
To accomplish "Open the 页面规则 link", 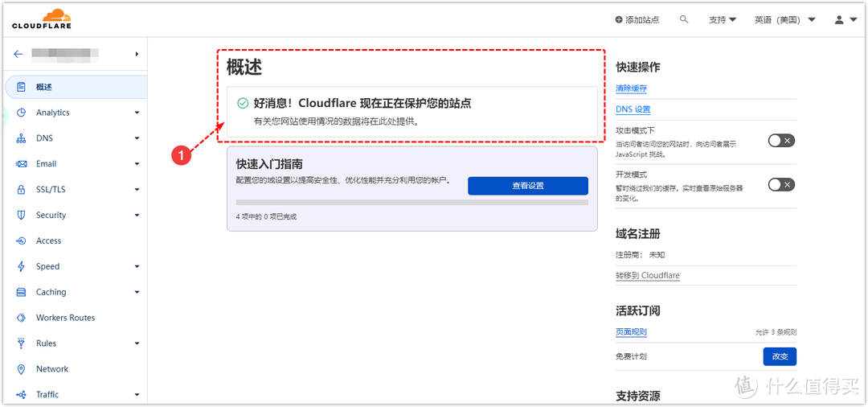I will pyautogui.click(x=632, y=332).
